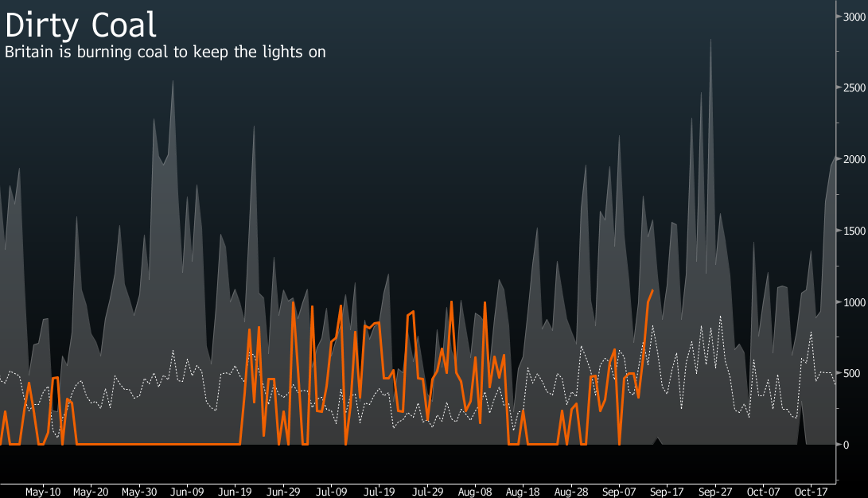
Task: Select the subtitle about Britain burning coal
Action: coord(165,52)
